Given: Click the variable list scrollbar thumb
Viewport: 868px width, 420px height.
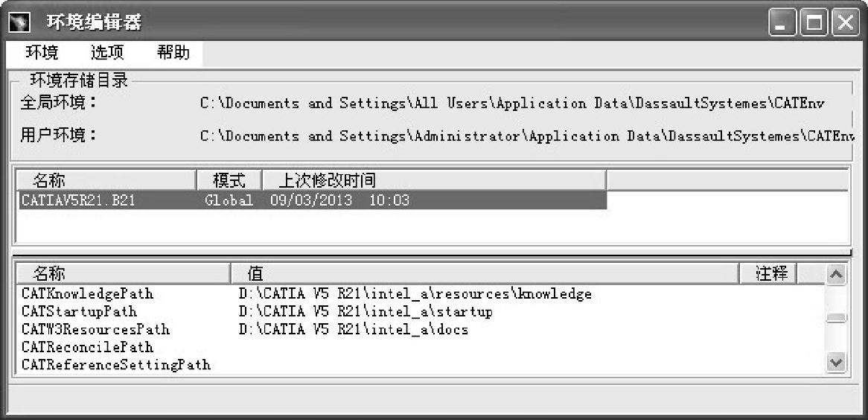Looking at the screenshot, I should [x=836, y=318].
